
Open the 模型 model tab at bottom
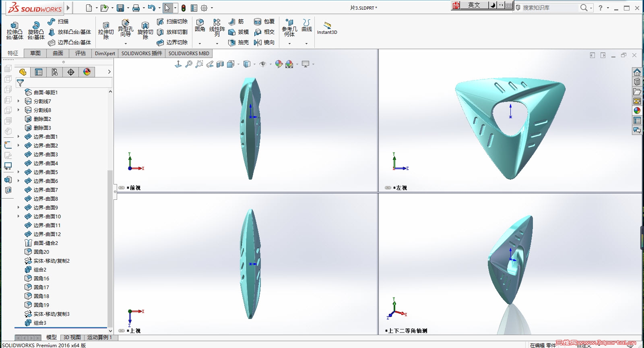pyautogui.click(x=52, y=338)
